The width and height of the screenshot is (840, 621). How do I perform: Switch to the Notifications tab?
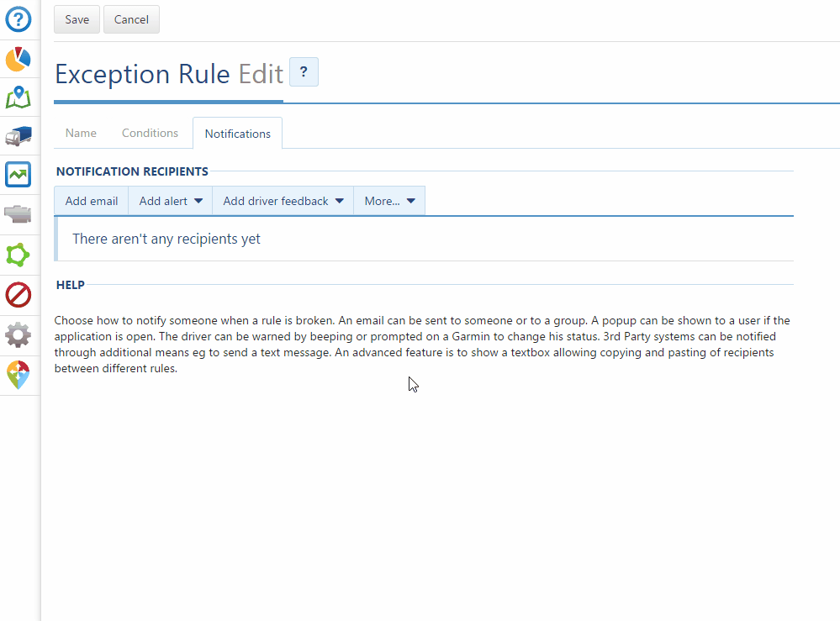pos(237,133)
